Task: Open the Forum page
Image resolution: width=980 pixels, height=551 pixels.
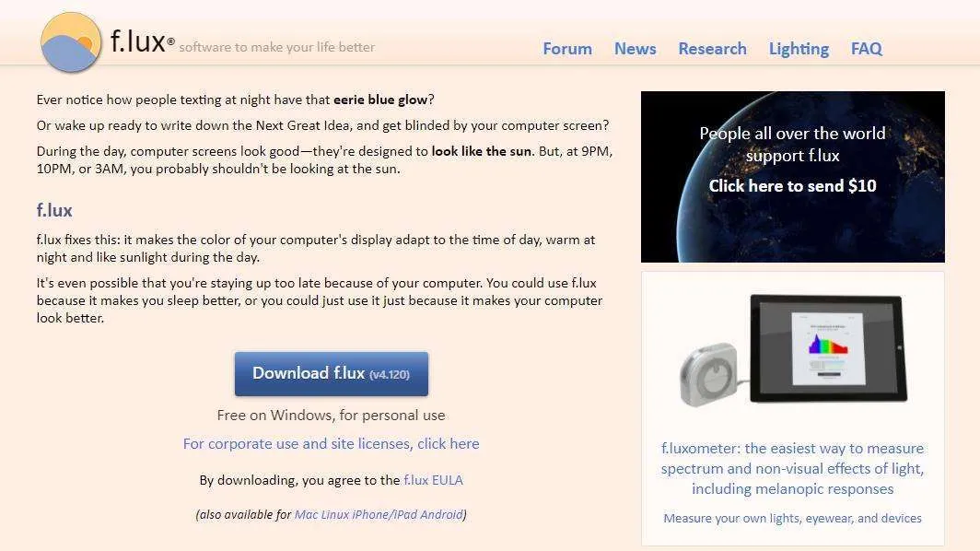Action: (566, 49)
